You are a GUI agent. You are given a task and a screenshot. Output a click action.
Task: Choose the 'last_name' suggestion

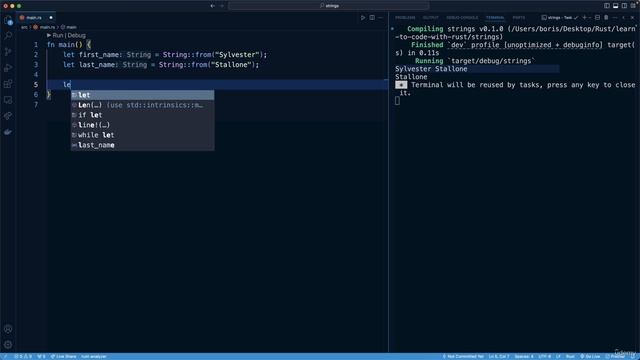click(142, 145)
